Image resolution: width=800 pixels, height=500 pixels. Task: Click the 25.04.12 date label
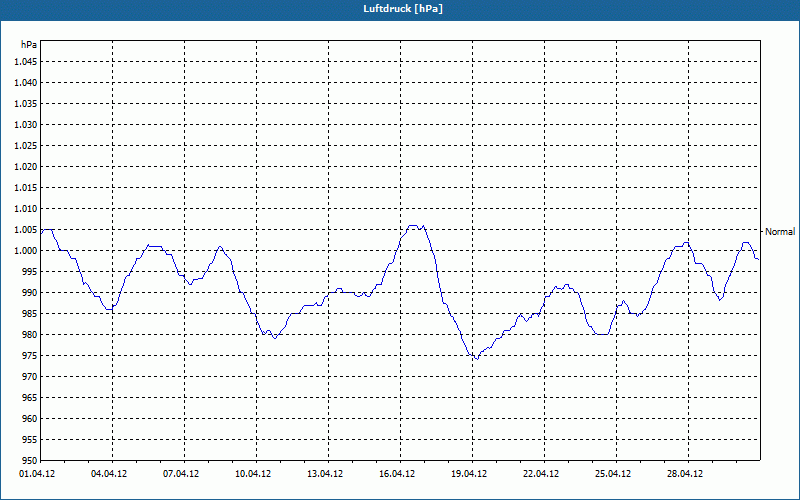pyautogui.click(x=613, y=474)
